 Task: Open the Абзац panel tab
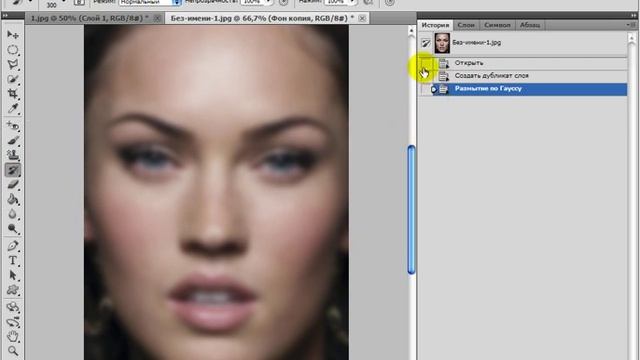(x=530, y=25)
